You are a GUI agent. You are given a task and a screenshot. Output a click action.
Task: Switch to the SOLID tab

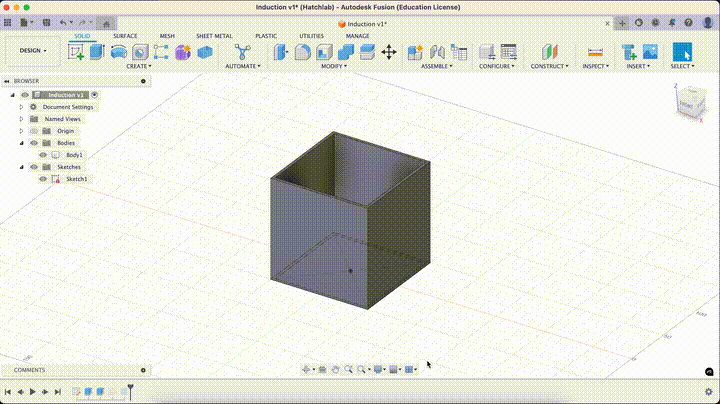(82, 36)
